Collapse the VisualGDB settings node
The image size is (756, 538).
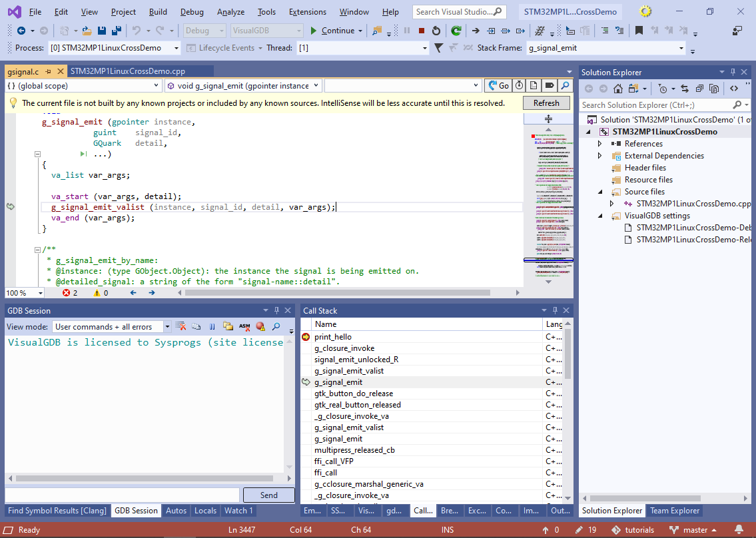click(x=600, y=216)
